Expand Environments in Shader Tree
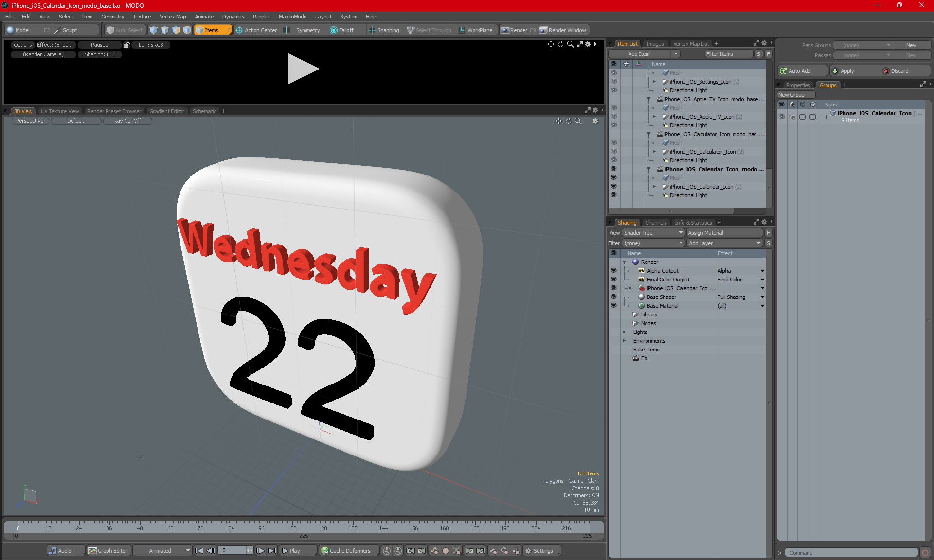The image size is (934, 560). (624, 341)
